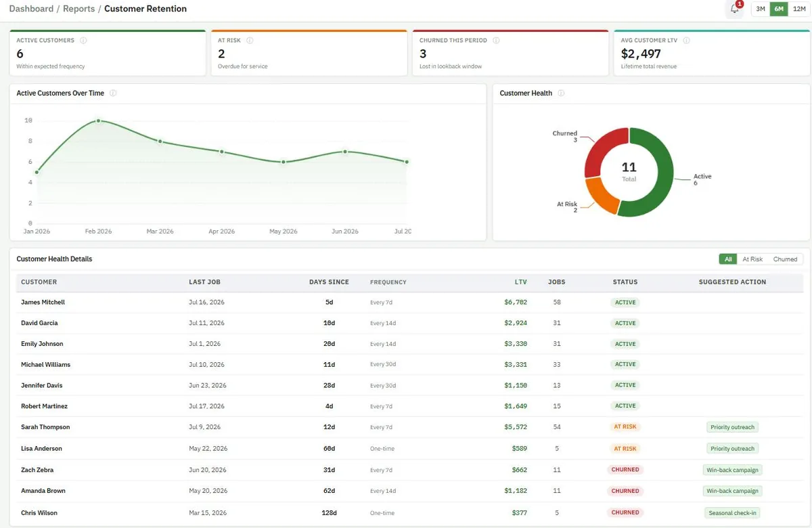Click the Active Customers info icon

pyautogui.click(x=83, y=41)
